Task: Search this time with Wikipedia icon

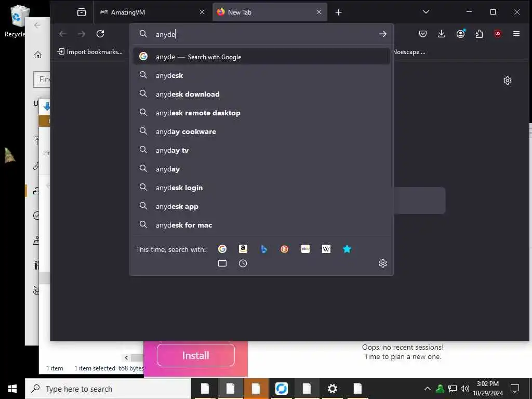Action: [326, 249]
